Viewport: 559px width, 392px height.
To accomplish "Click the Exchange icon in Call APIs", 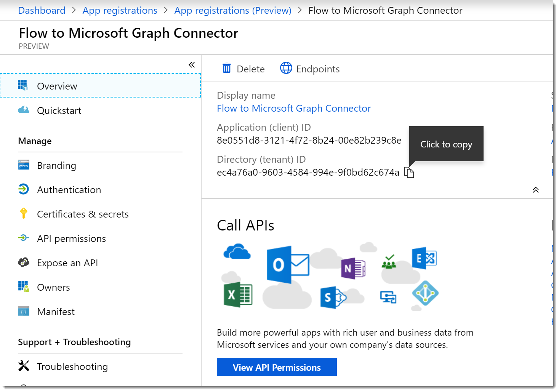I will pyautogui.click(x=424, y=258).
